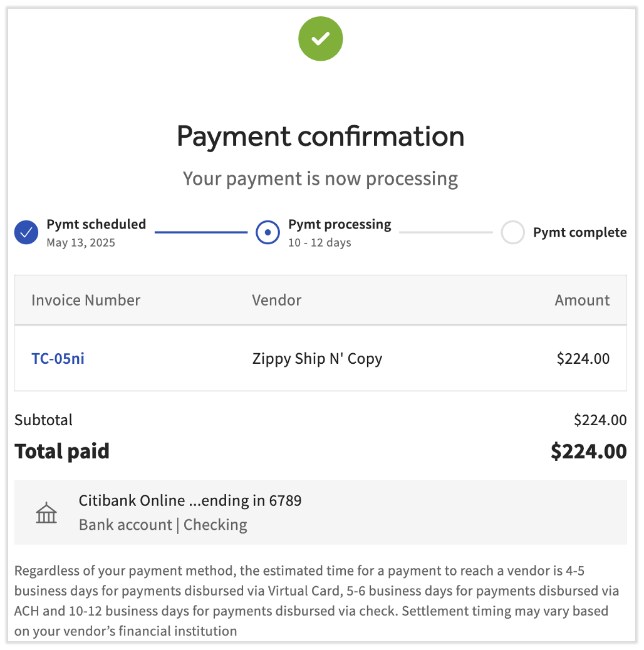Click the gray progress line before Pymt complete
Screen dimensions: 644x650
(445, 232)
